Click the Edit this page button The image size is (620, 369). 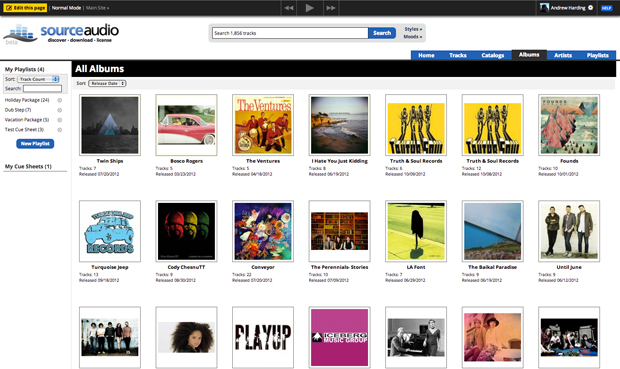pos(25,8)
